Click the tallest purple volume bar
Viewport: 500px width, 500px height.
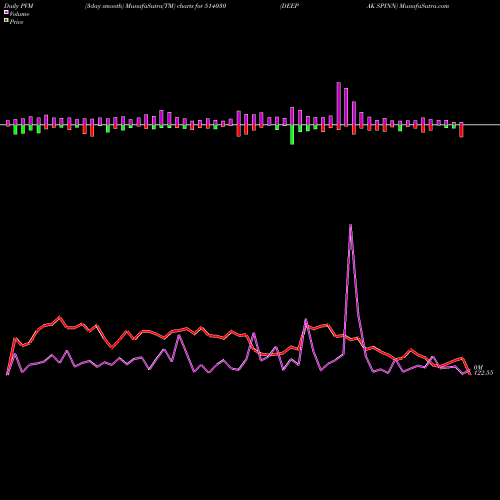pos(339,104)
